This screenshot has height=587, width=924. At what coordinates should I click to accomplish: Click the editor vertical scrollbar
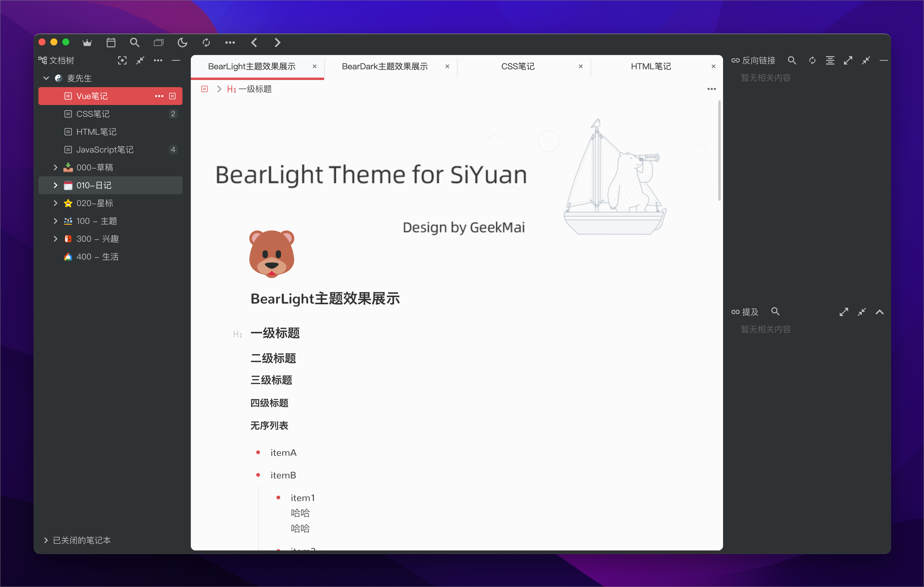(x=719, y=150)
